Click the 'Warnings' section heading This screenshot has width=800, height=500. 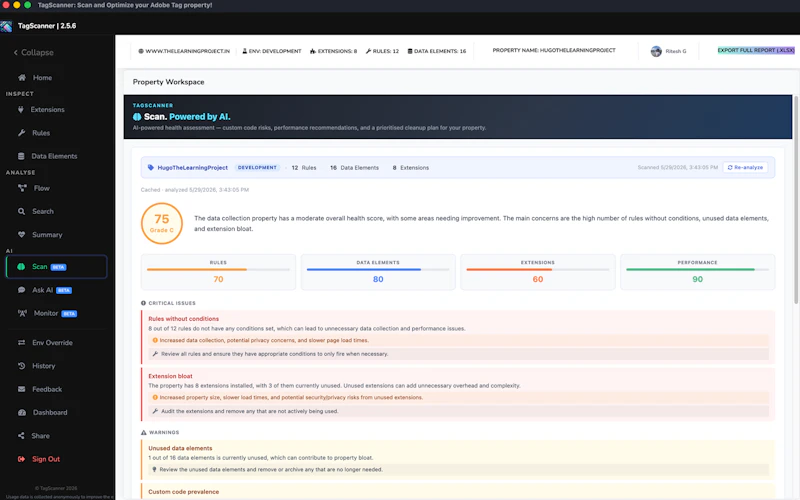(x=164, y=432)
